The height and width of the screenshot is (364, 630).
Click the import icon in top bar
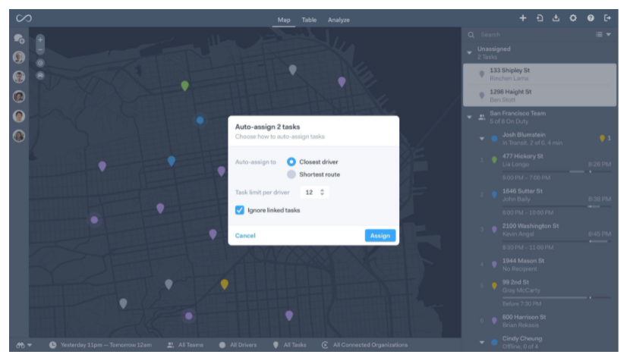pos(540,18)
